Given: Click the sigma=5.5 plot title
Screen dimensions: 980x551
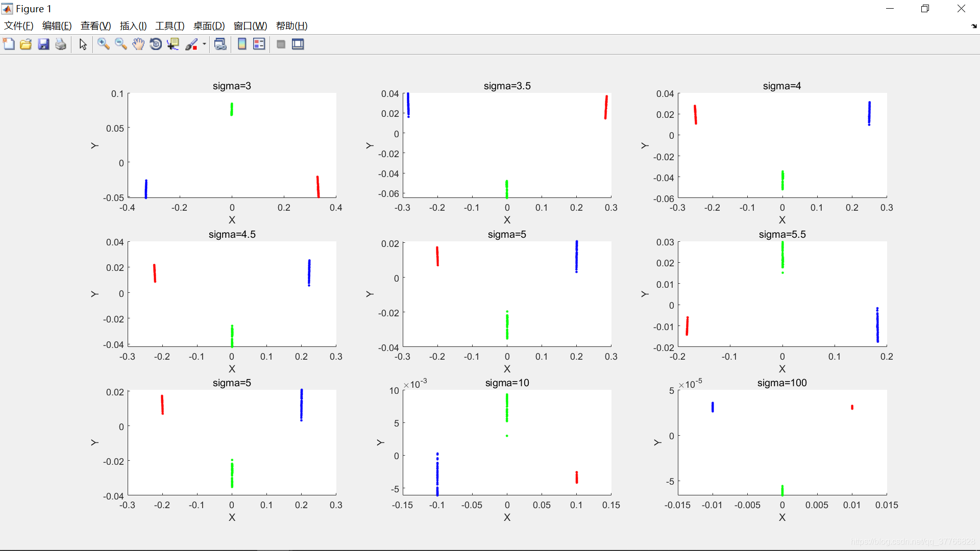Looking at the screenshot, I should point(782,235).
